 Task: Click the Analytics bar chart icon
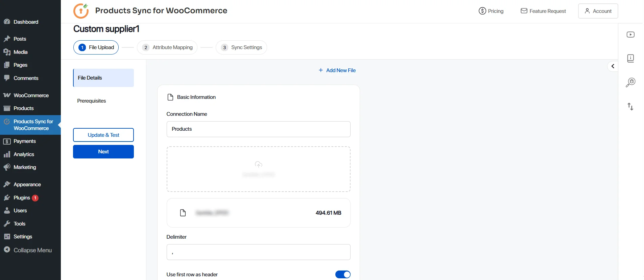pyautogui.click(x=7, y=154)
